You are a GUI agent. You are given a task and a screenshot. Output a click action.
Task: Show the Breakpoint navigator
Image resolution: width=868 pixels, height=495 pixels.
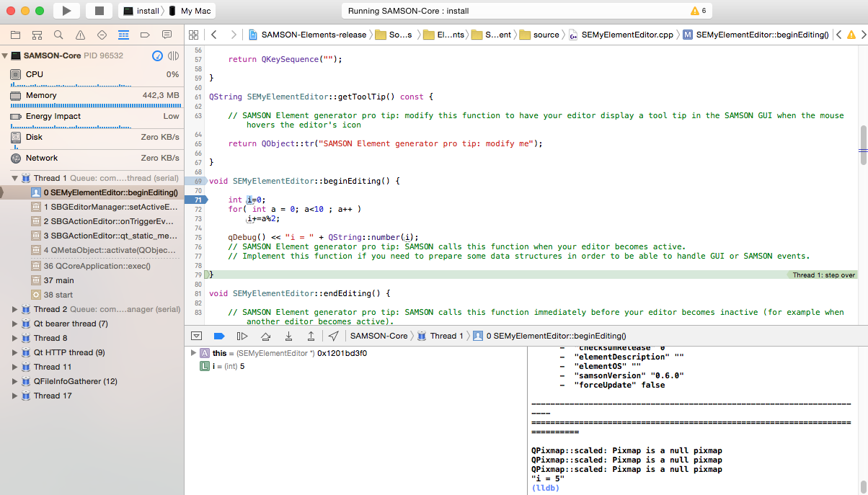(x=146, y=34)
